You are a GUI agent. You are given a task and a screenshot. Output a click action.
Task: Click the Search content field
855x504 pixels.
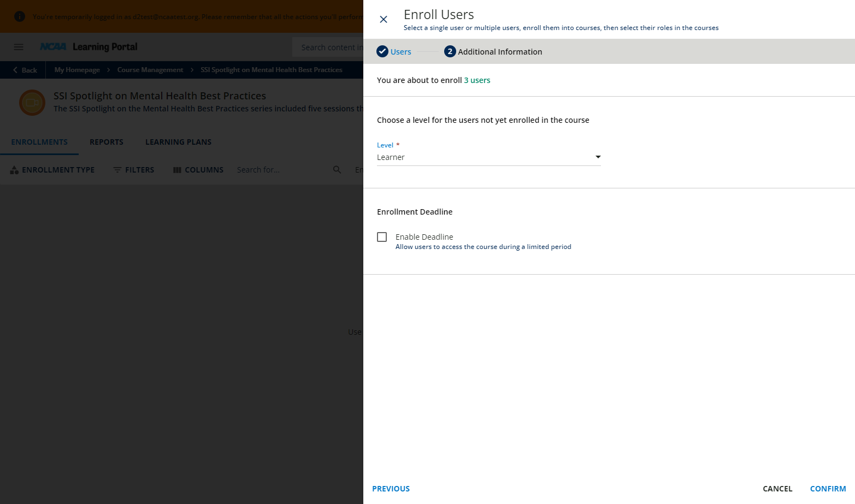(328, 48)
